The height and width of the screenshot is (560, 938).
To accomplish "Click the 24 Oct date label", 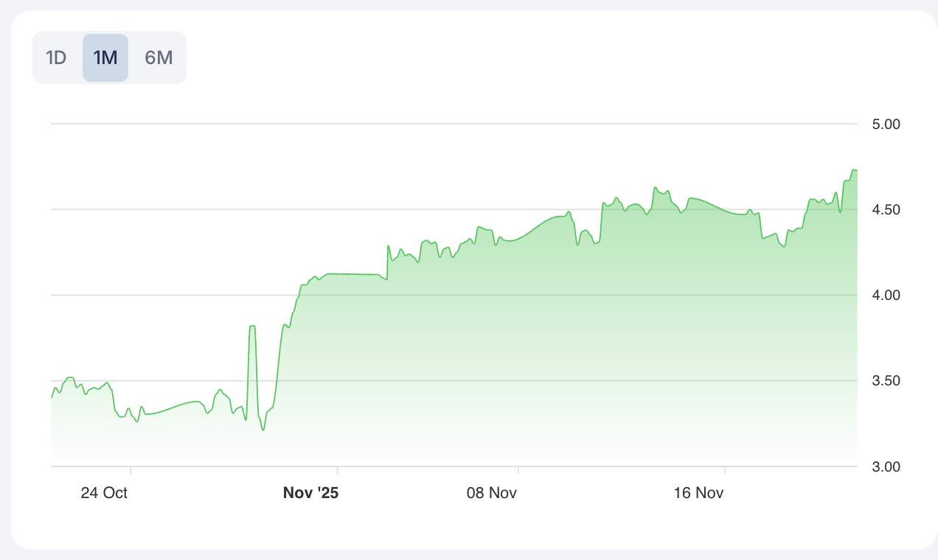I will (104, 493).
